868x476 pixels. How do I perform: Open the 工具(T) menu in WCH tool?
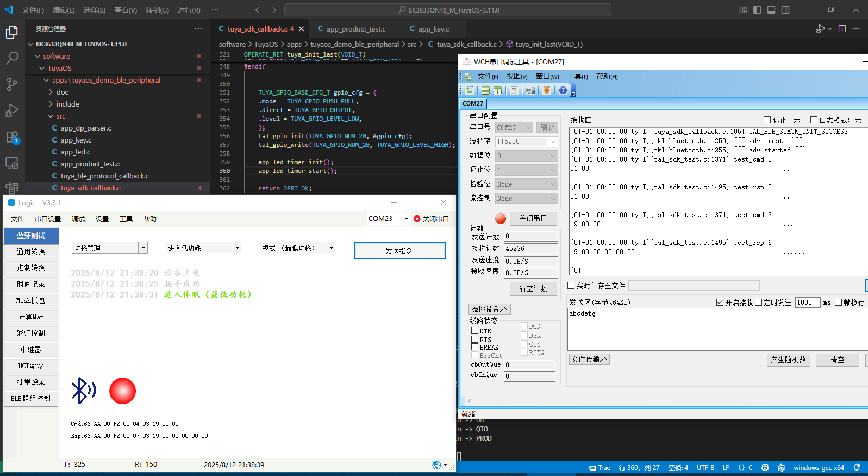click(578, 77)
